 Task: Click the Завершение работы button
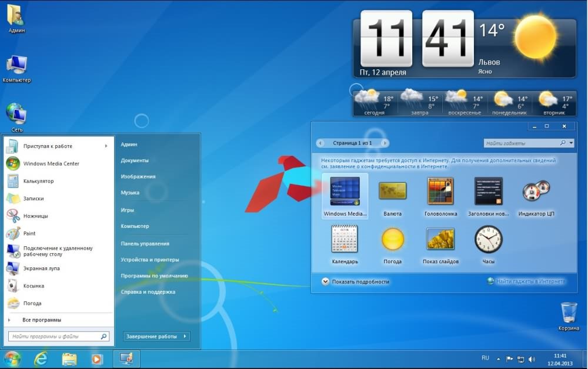pos(152,337)
